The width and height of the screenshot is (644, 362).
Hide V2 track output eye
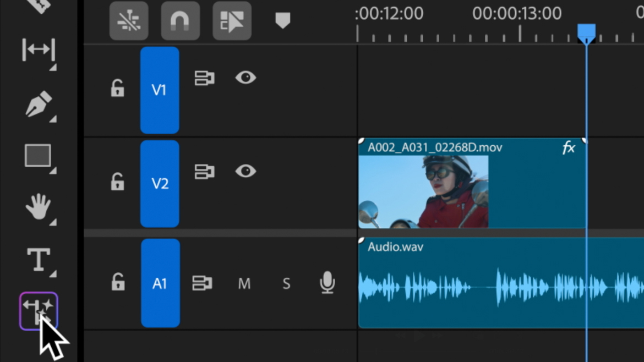tap(245, 171)
